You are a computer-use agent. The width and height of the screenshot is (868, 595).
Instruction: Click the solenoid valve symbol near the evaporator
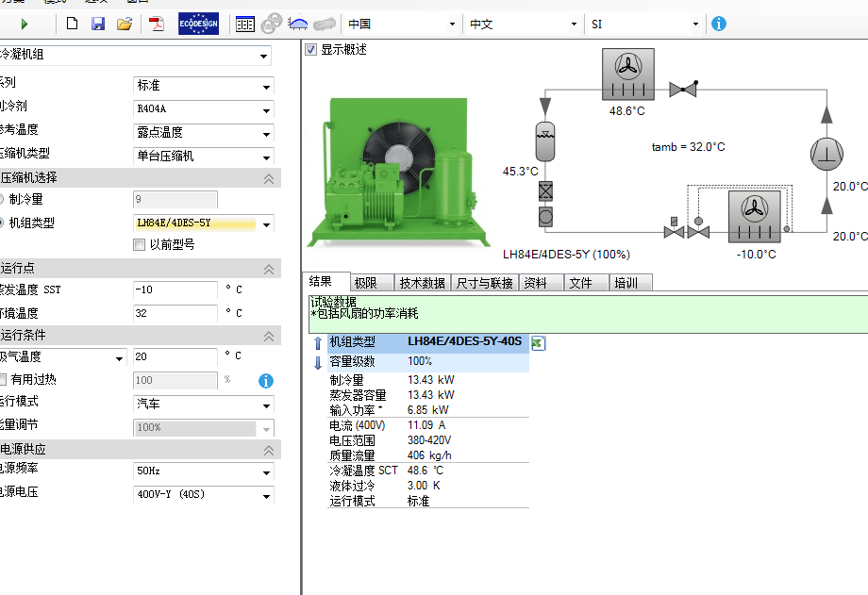(x=674, y=228)
